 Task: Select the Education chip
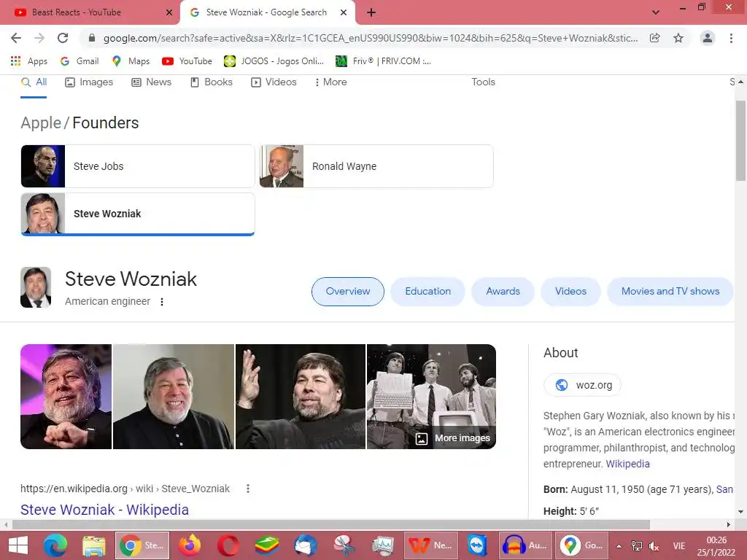(427, 292)
